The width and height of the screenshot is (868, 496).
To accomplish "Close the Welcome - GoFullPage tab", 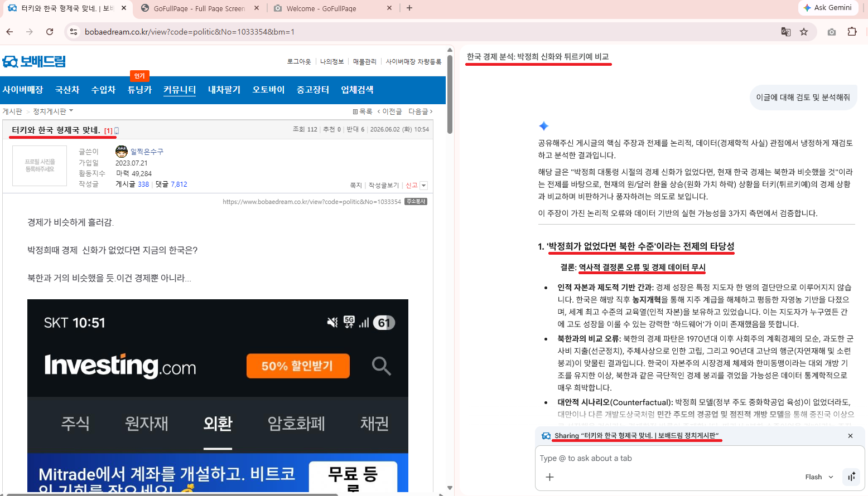I will 389,8.
